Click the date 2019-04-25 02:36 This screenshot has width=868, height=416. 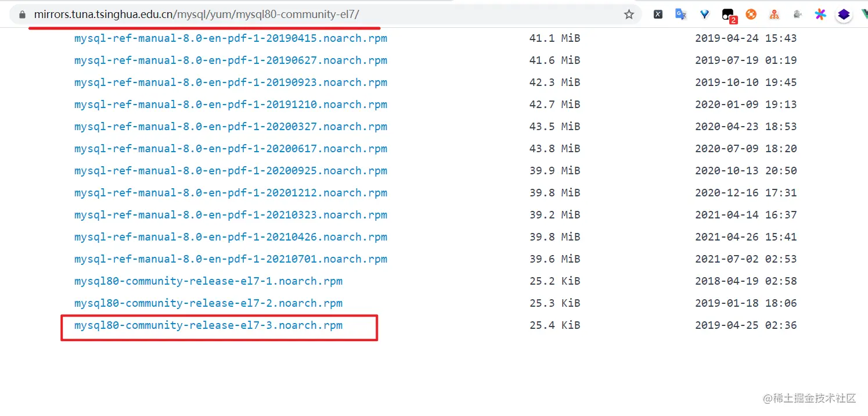[745, 325]
